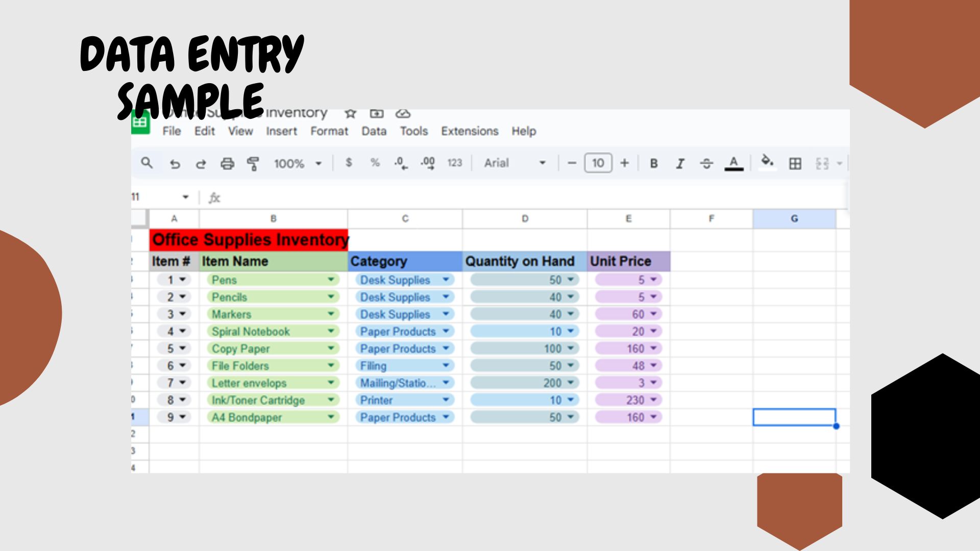Toggle strikethrough formatting button
Screen dimensions: 980x551
[x=706, y=164]
